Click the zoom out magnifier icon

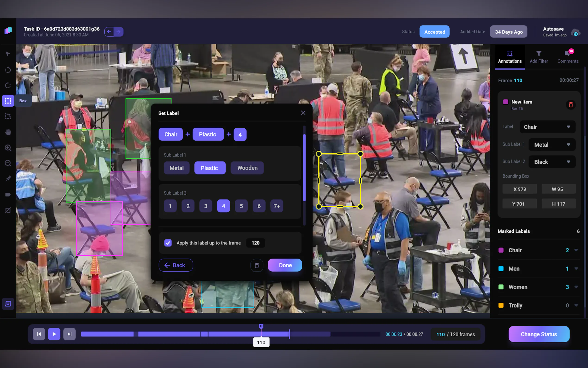[x=8, y=163]
